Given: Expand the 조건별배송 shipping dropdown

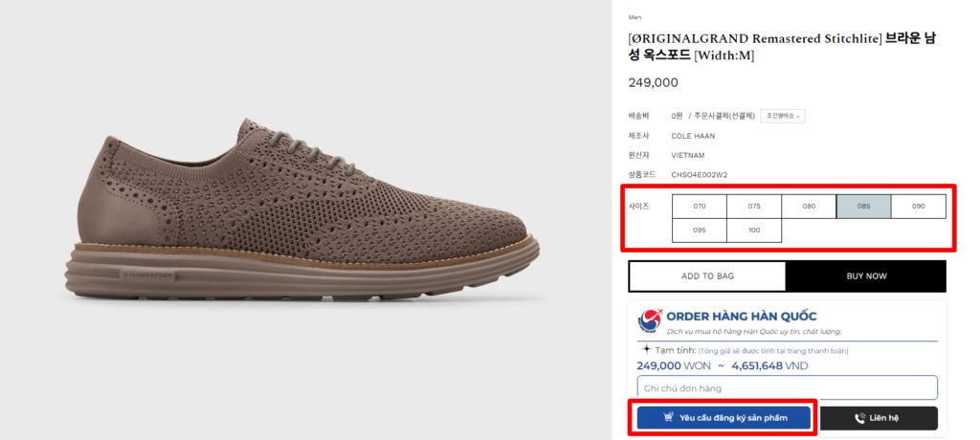Looking at the screenshot, I should tap(783, 116).
